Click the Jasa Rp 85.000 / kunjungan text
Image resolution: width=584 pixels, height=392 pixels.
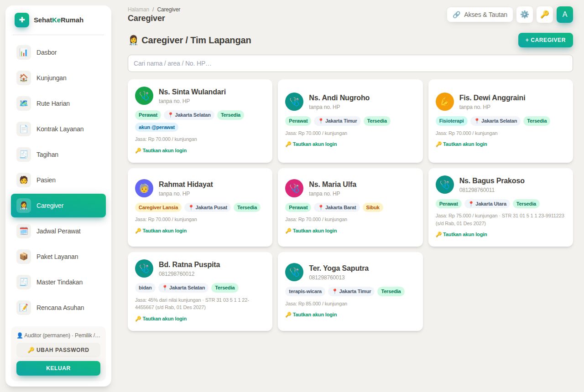point(316,304)
